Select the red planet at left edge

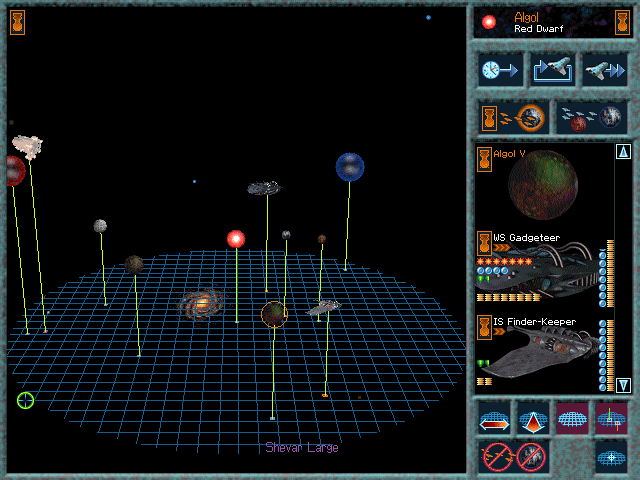(15, 171)
